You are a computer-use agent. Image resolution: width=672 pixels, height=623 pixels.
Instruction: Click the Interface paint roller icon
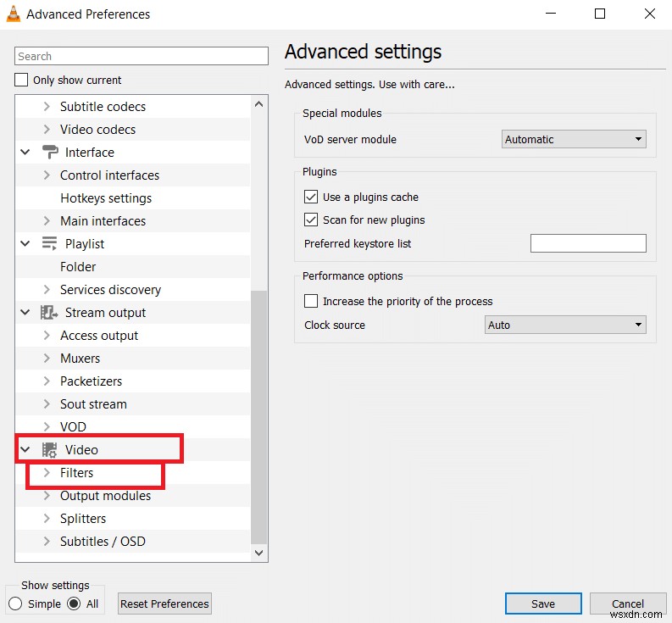(50, 153)
